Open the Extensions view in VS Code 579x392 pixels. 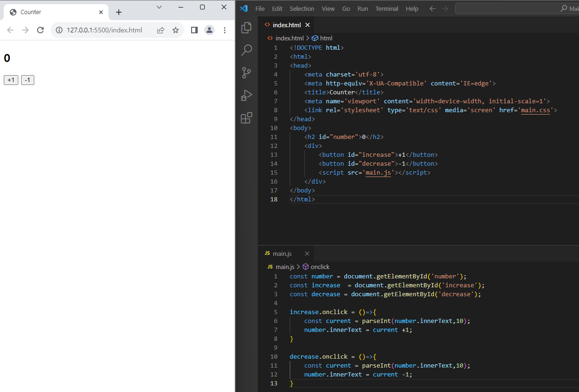[247, 118]
